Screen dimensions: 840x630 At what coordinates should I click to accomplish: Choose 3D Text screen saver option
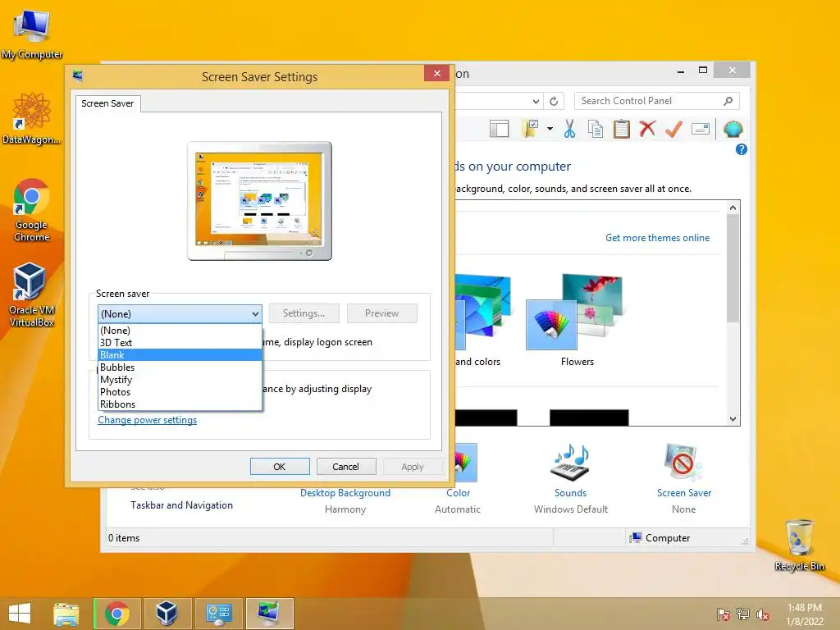pyautogui.click(x=180, y=342)
